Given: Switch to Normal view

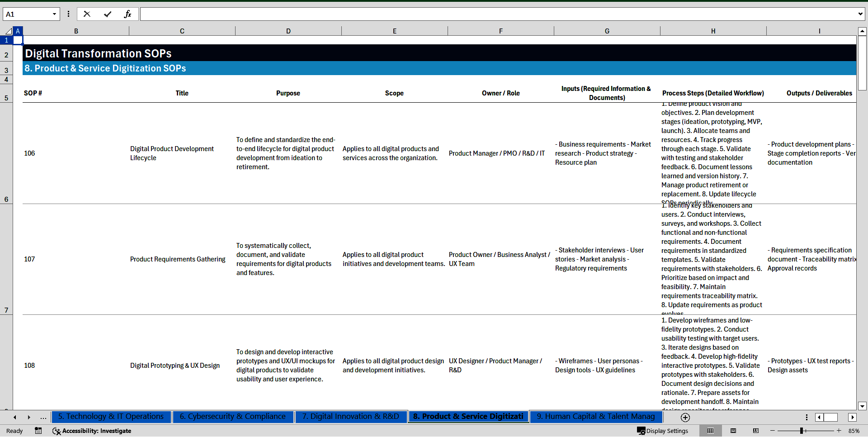Looking at the screenshot, I should [710, 431].
